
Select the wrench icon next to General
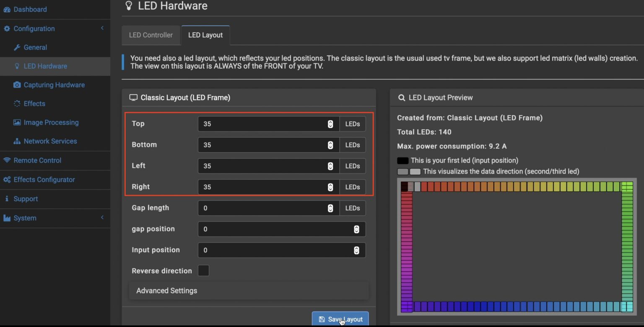(x=17, y=47)
